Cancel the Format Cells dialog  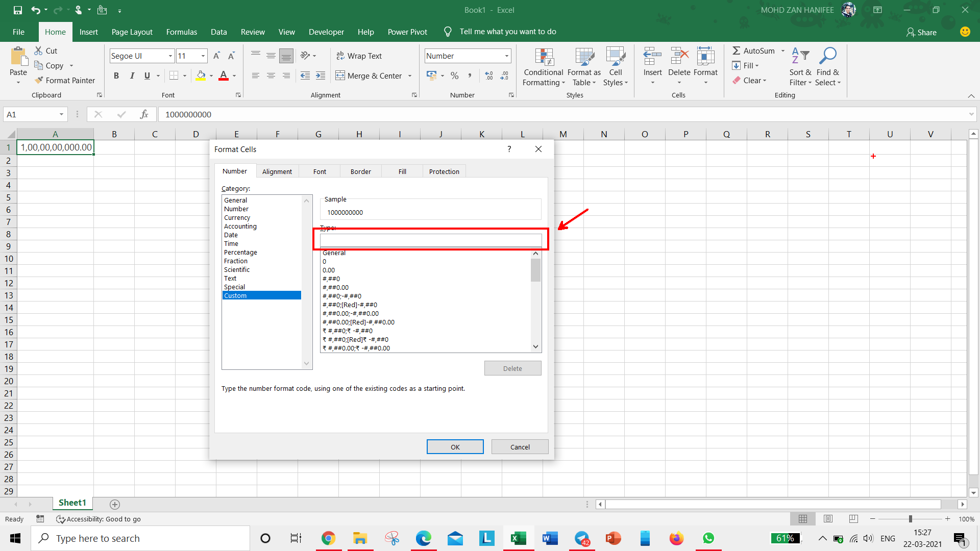point(520,447)
